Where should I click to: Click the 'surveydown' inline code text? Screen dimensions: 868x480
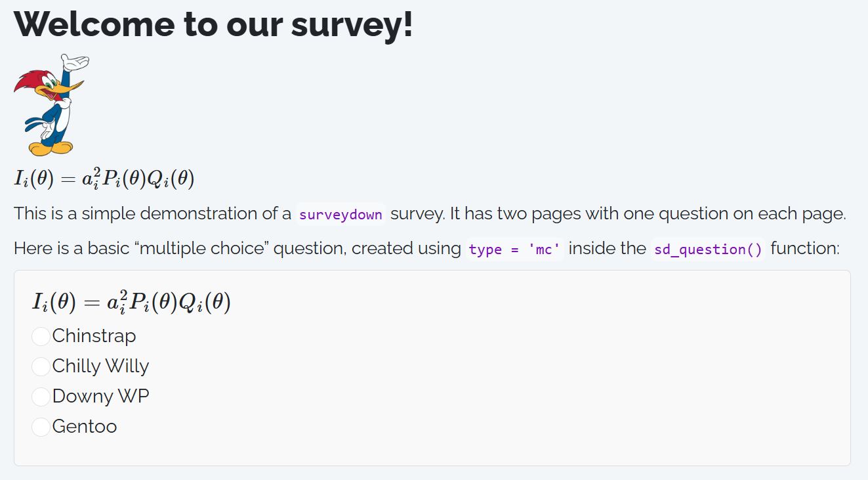pyautogui.click(x=341, y=215)
